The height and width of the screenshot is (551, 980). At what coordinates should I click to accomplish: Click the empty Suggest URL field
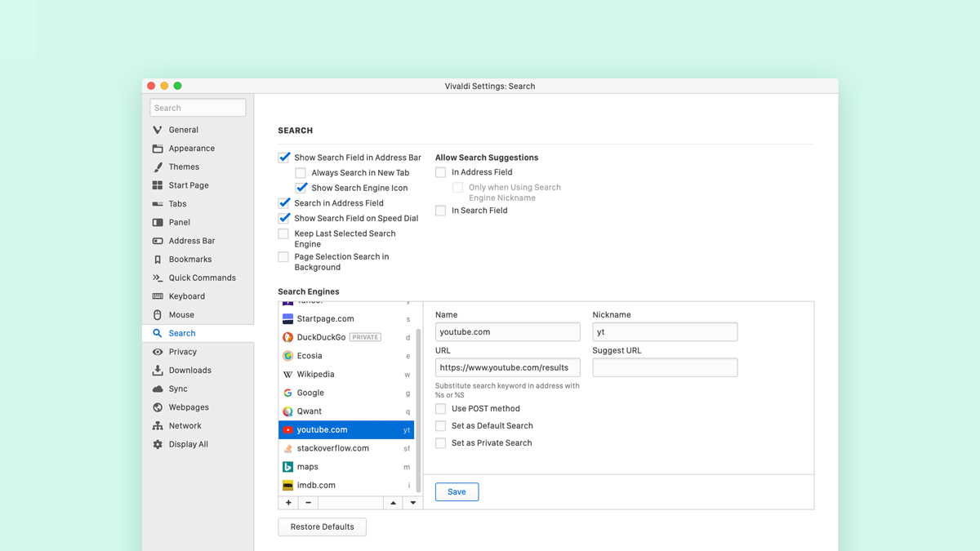click(x=665, y=367)
